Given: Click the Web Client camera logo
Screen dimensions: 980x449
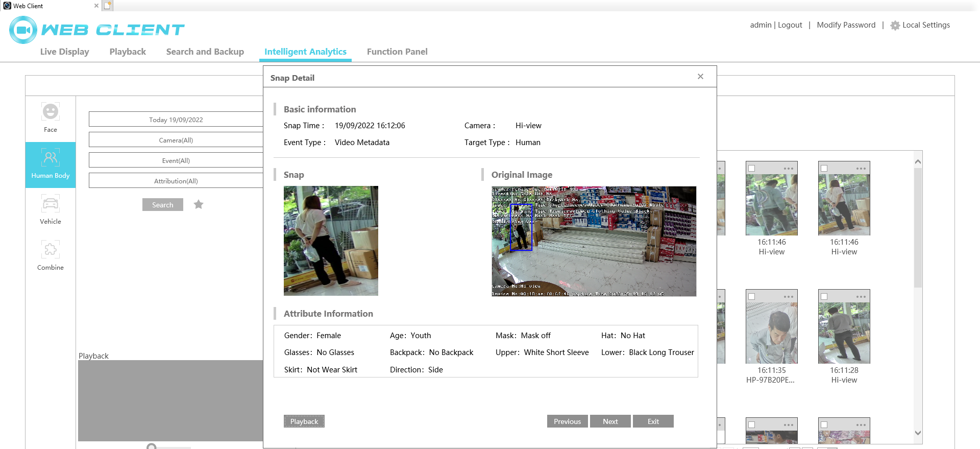Looking at the screenshot, I should coord(23,30).
